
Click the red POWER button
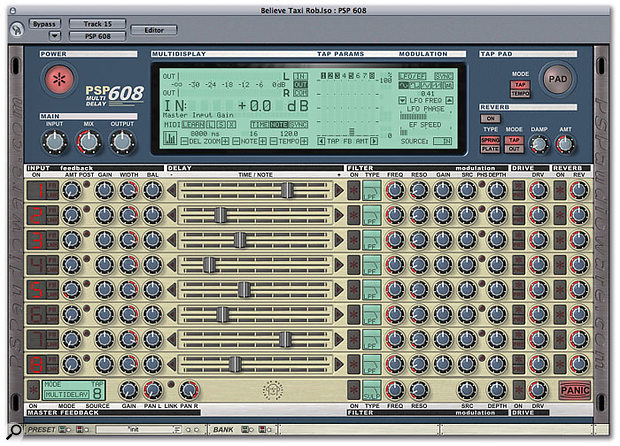[59, 79]
